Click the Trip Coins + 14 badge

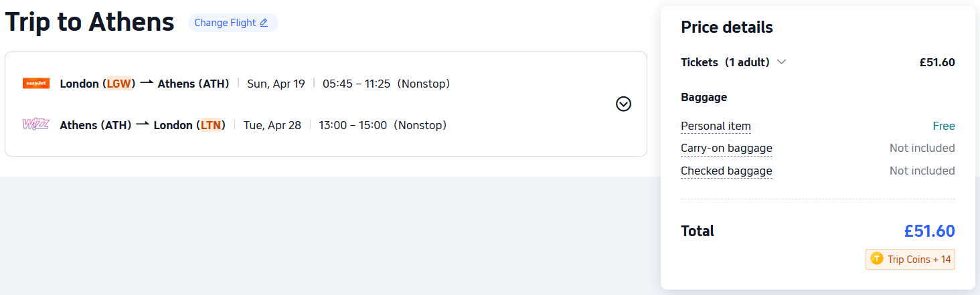coord(910,259)
